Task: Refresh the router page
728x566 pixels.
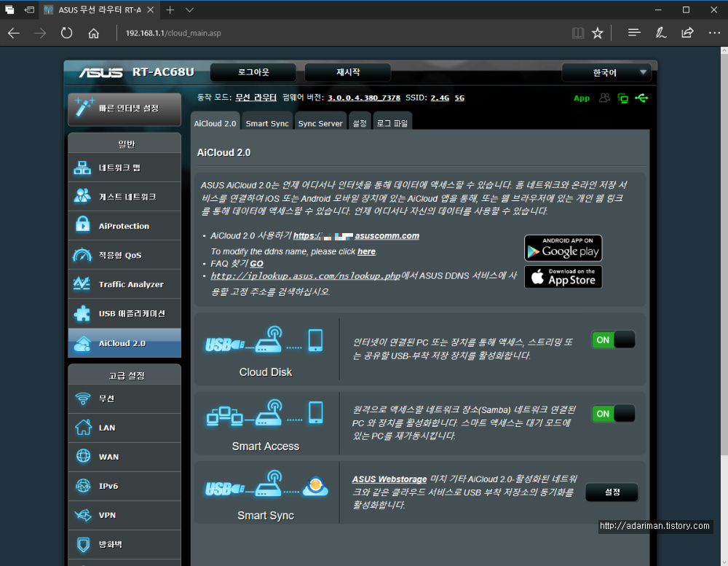Action: (x=66, y=33)
